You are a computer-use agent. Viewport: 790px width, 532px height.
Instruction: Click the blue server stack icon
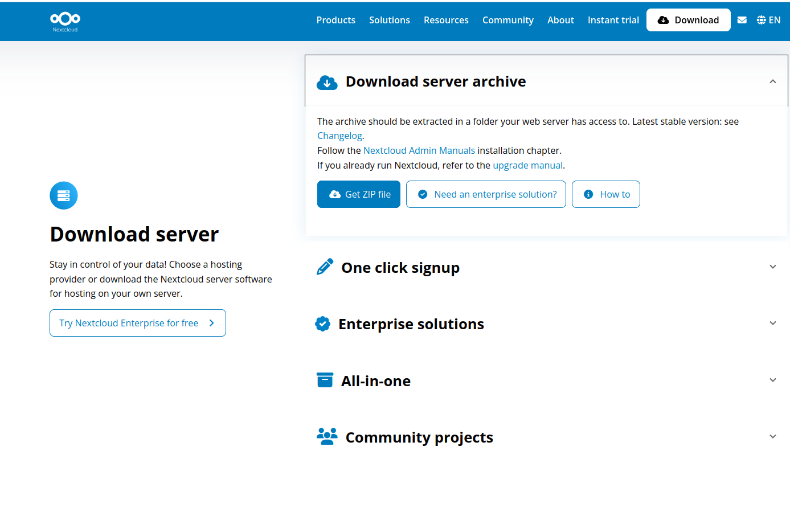[64, 195]
